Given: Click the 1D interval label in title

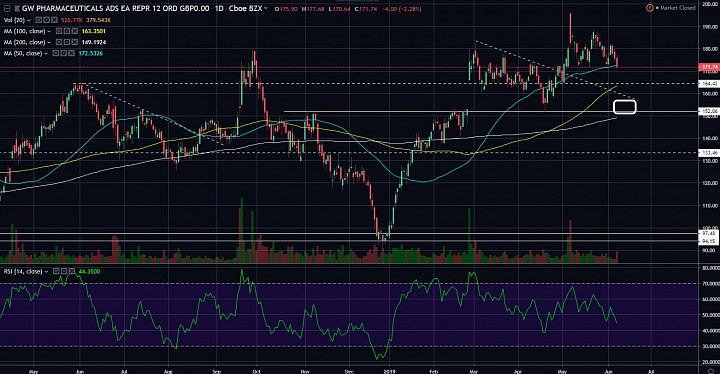Looking at the screenshot, I should click(x=219, y=8).
